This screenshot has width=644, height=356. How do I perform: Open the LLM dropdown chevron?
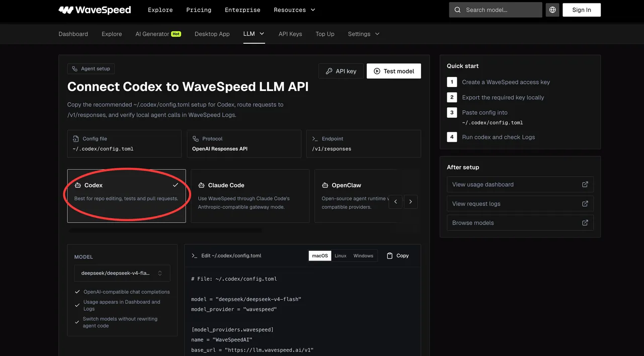[262, 34]
